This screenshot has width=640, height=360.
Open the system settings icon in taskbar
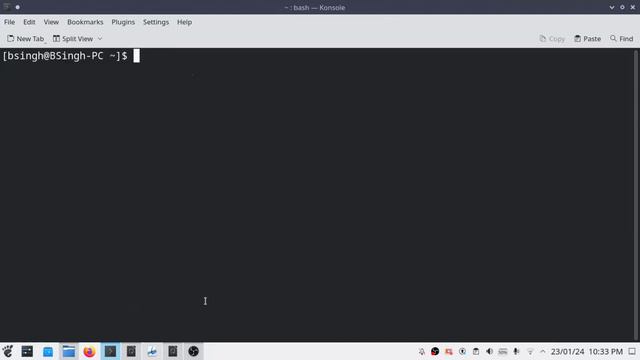click(x=27, y=351)
